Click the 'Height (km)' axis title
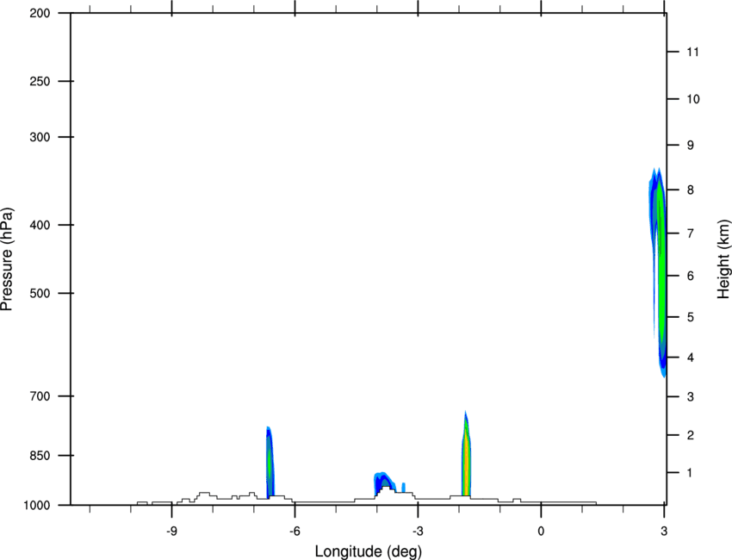This screenshot has height=560, width=732. (723, 259)
